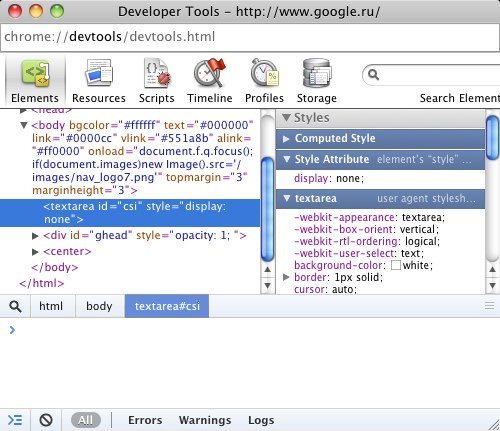This screenshot has height=431, width=500.
Task: Minimize the window with the yellow button
Action: tap(36, 11)
